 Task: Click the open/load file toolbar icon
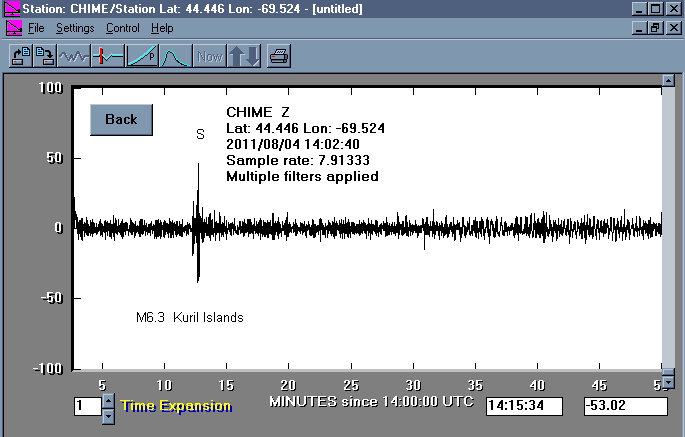[19, 56]
